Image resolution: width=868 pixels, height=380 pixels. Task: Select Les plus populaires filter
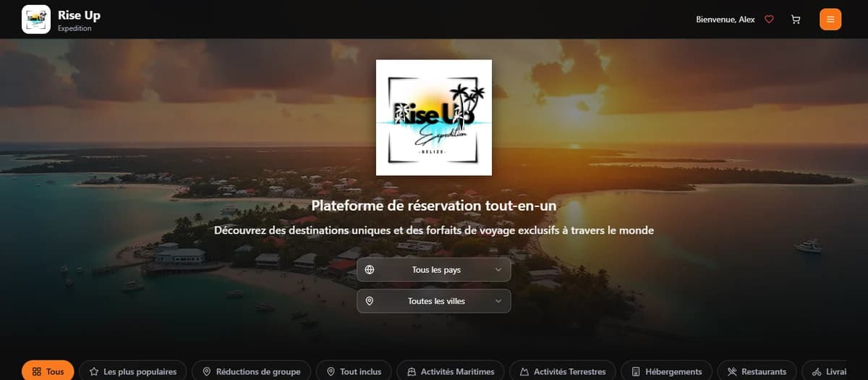[133, 371]
